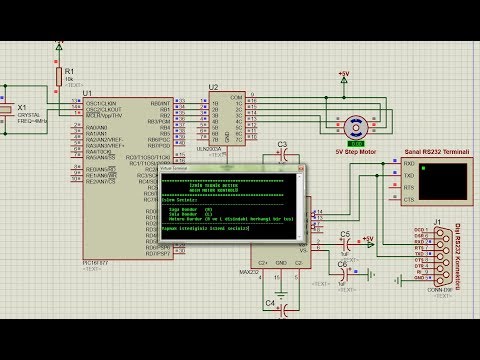The height and width of the screenshot is (360, 480).
Task: Click the ground symbol left of J1 connector
Action: (398, 281)
